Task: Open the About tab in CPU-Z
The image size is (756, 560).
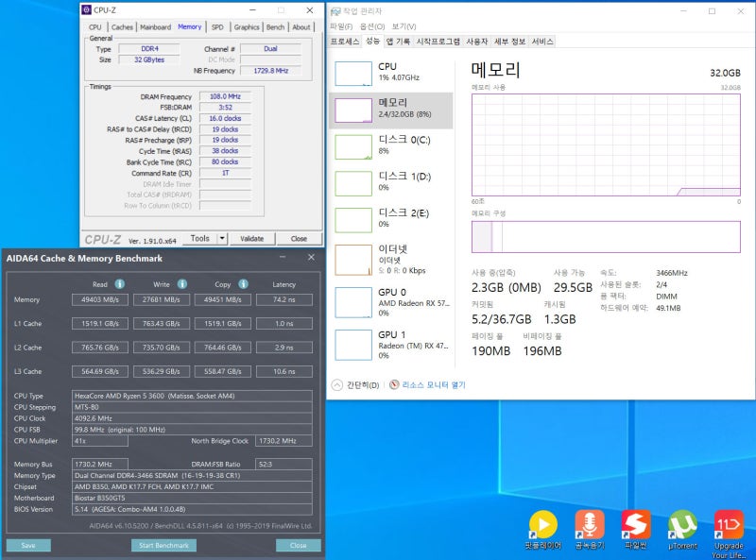Action: 301,27
